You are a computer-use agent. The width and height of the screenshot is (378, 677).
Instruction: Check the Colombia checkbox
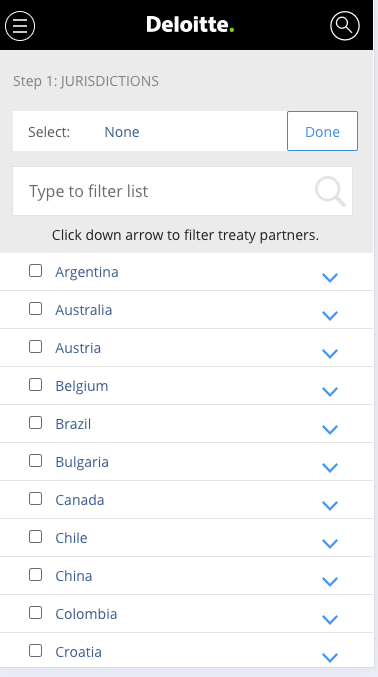tap(35, 613)
